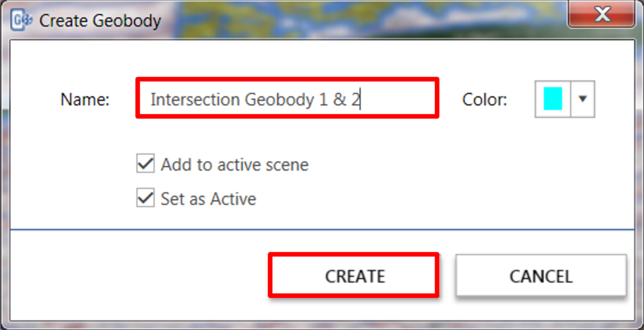Click empty title bar area beside the title
644x330 pixels.
pos(362,21)
